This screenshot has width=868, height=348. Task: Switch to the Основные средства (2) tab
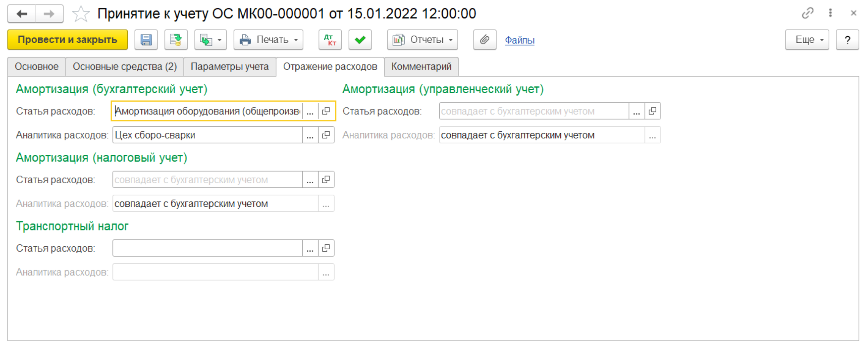click(125, 67)
